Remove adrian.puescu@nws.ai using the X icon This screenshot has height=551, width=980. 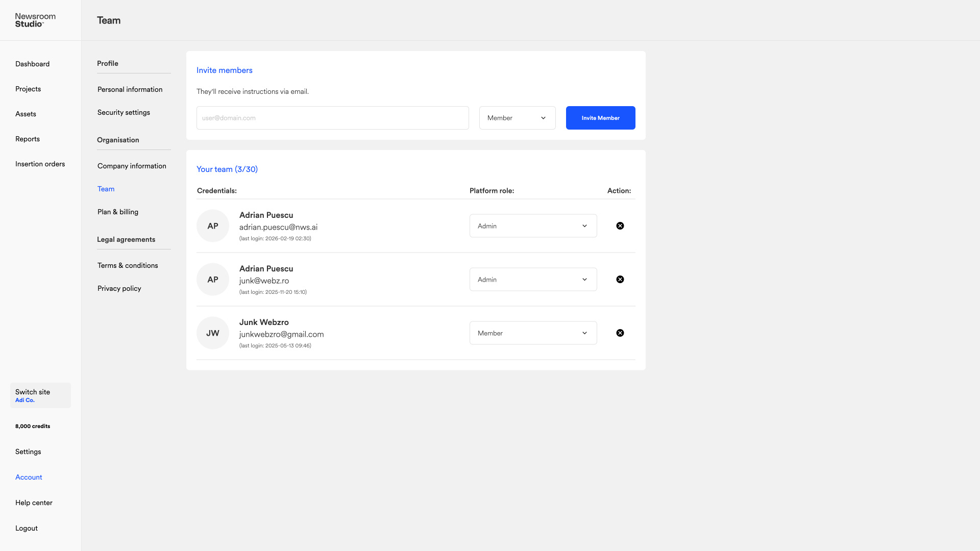point(620,226)
